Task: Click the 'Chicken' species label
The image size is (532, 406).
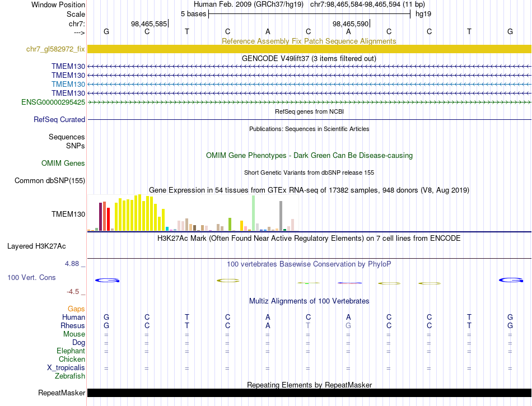Action: coord(72,359)
